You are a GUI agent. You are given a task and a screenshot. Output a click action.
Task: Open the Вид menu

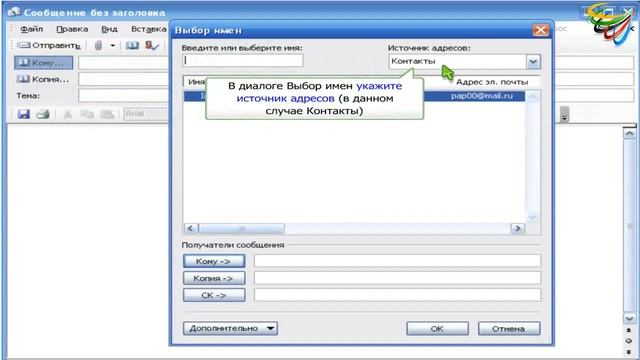(109, 29)
